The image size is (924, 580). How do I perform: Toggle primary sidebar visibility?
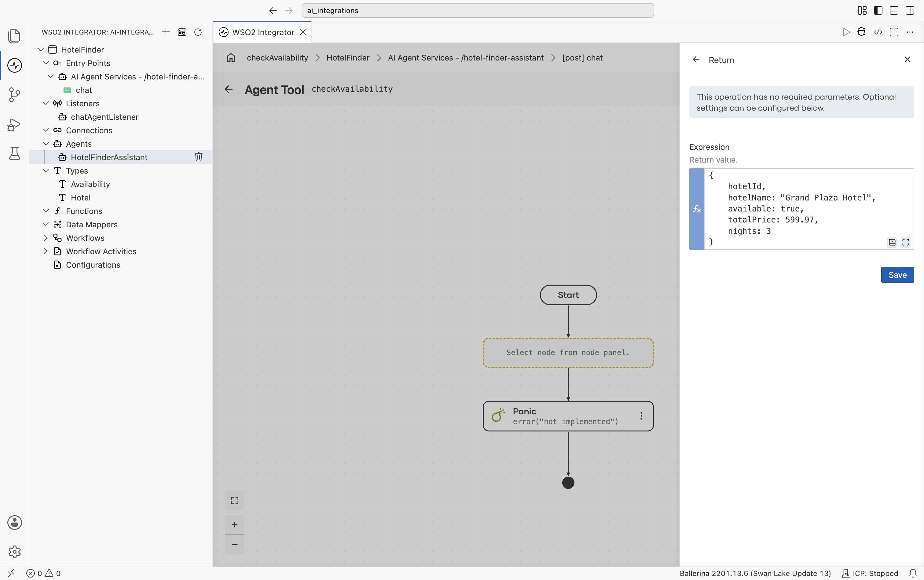(x=878, y=10)
